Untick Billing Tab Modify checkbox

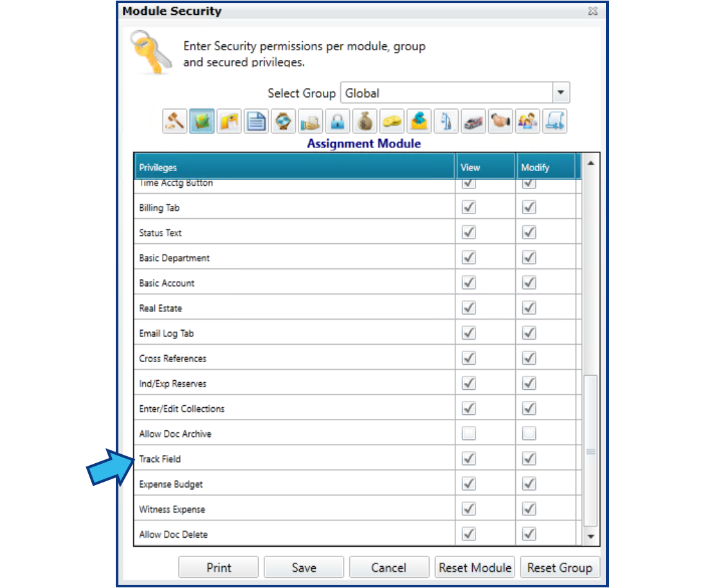click(x=529, y=208)
